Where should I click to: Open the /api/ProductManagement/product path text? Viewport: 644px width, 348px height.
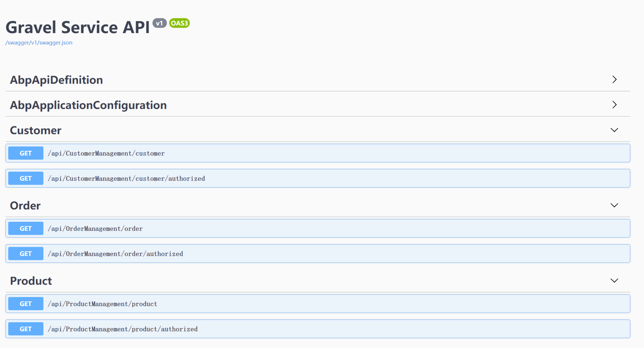102,304
